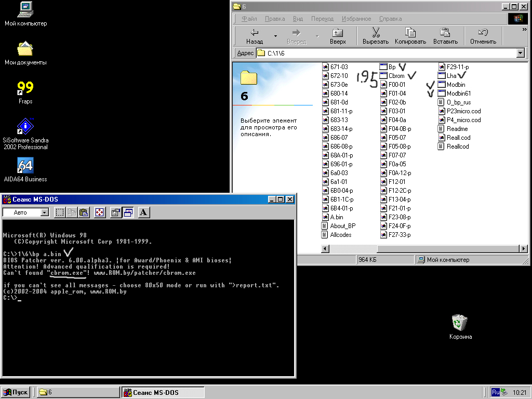The width and height of the screenshot is (532, 399).
Task: Open MS-DOS Properties toolbar icon
Action: tap(116, 212)
